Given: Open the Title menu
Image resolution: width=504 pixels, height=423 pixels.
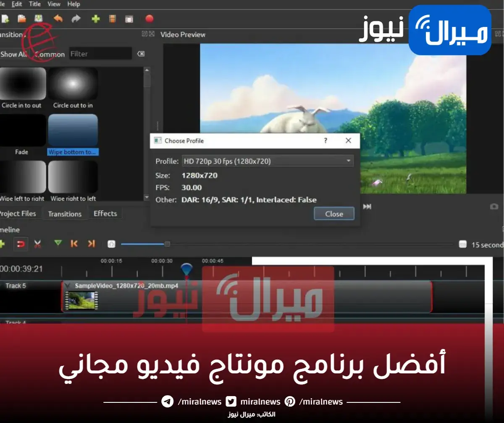Looking at the screenshot, I should 35,4.
